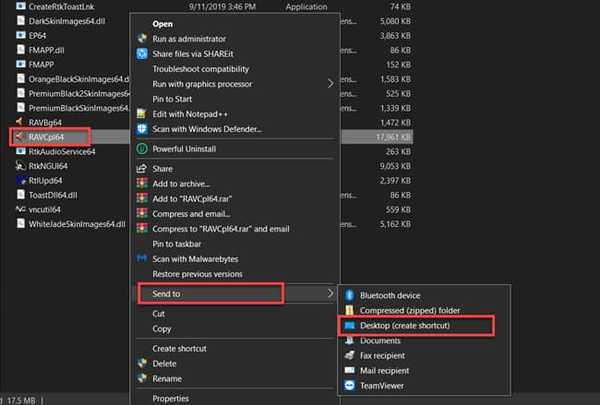The width and height of the screenshot is (600, 405).
Task: Click the SHAREit icon in context menu
Action: click(x=142, y=54)
